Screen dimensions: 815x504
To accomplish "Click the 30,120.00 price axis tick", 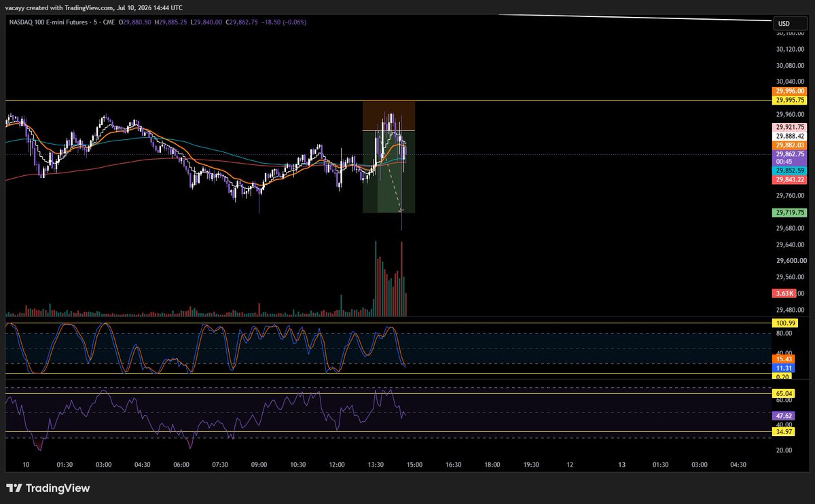I will click(789, 49).
